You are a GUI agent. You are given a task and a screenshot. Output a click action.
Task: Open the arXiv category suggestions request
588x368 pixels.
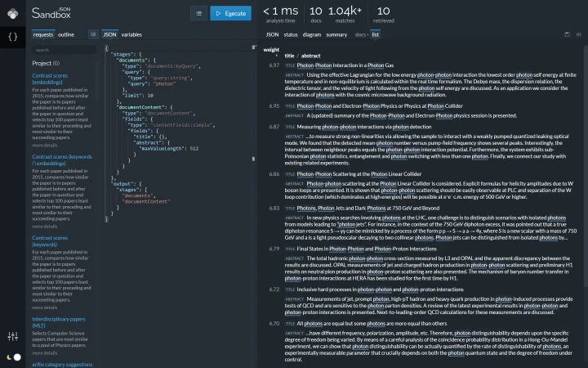coord(62,364)
